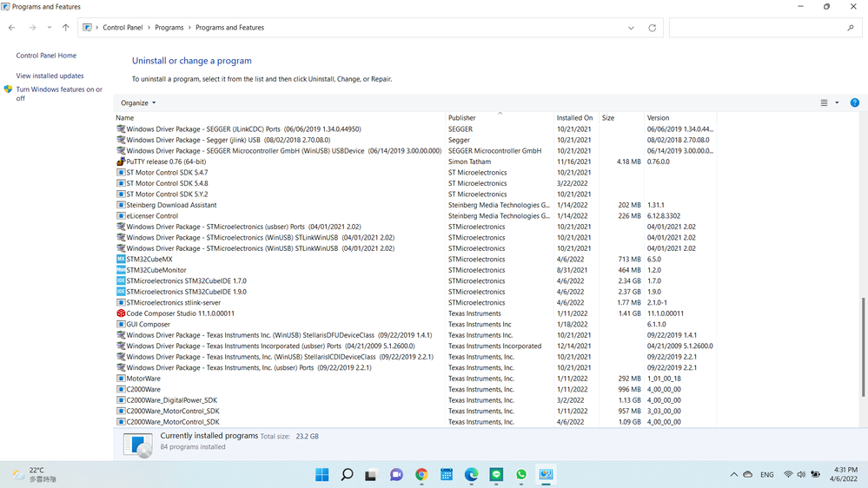Open Task View on the taskbar
The height and width of the screenshot is (488, 868).
pyautogui.click(x=371, y=474)
